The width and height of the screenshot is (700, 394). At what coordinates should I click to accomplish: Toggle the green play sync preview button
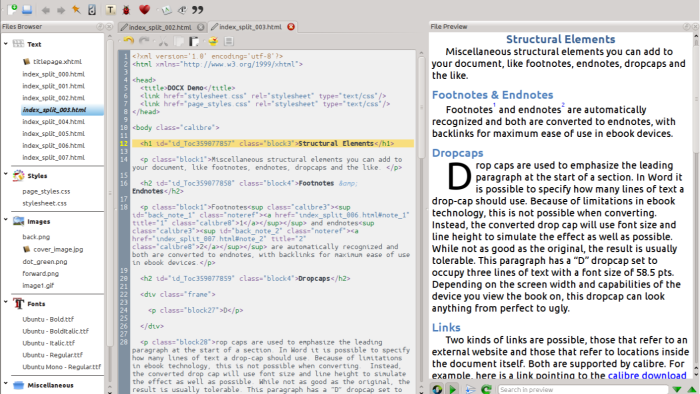[x=453, y=389]
